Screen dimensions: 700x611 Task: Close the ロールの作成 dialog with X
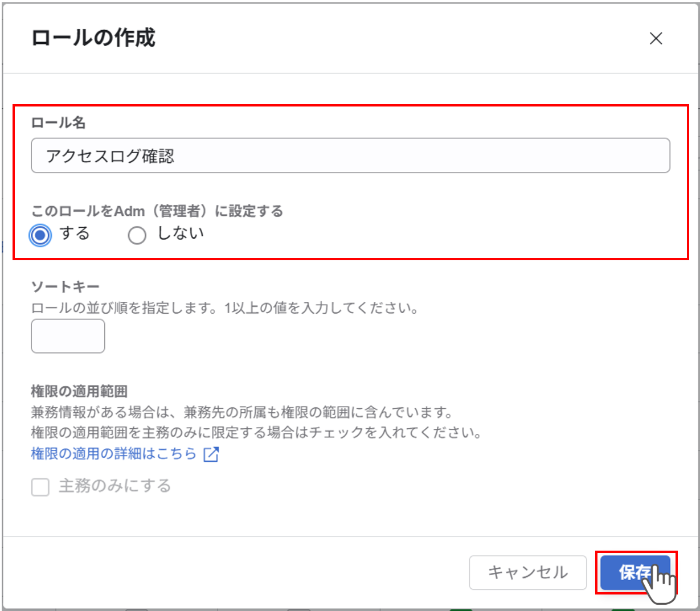tap(656, 39)
